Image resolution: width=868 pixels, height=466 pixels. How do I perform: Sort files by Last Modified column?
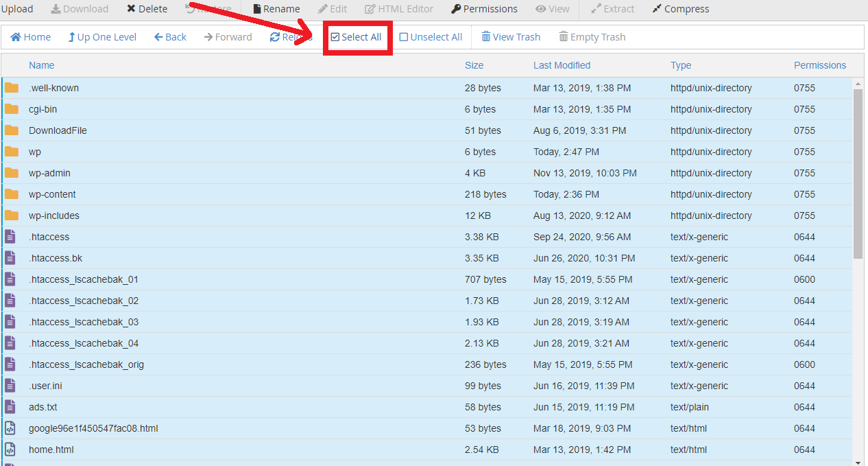coord(562,65)
